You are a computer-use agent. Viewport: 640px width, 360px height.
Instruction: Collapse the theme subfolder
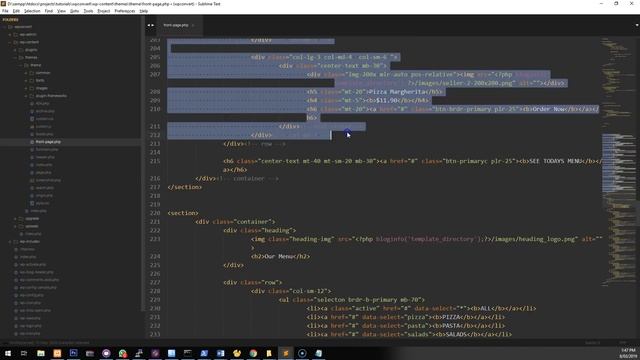pos(21,65)
